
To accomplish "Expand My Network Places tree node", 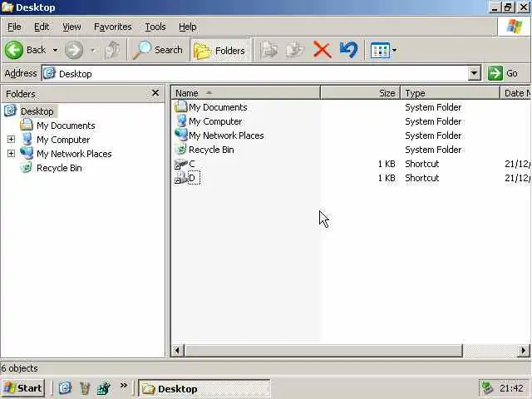I will pyautogui.click(x=11, y=154).
